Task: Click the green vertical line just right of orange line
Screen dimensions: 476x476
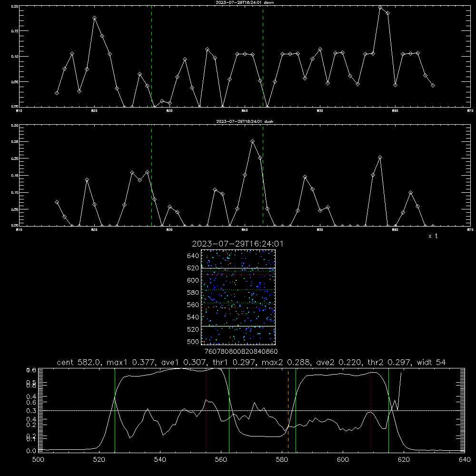Action: pyautogui.click(x=296, y=410)
